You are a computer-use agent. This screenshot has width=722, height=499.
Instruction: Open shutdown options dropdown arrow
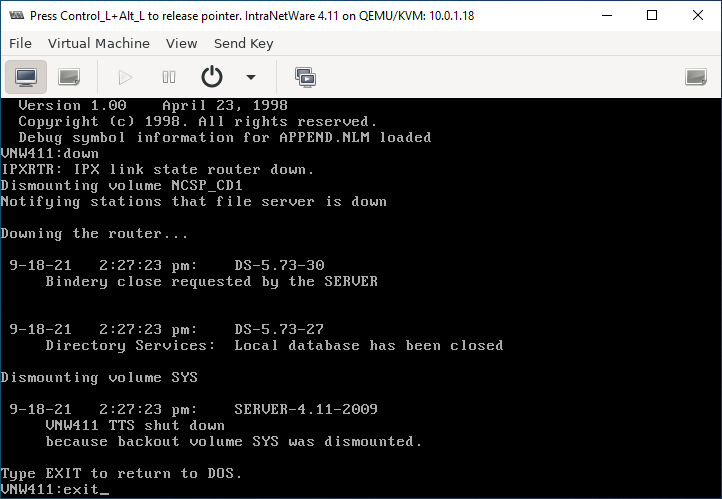[250, 77]
